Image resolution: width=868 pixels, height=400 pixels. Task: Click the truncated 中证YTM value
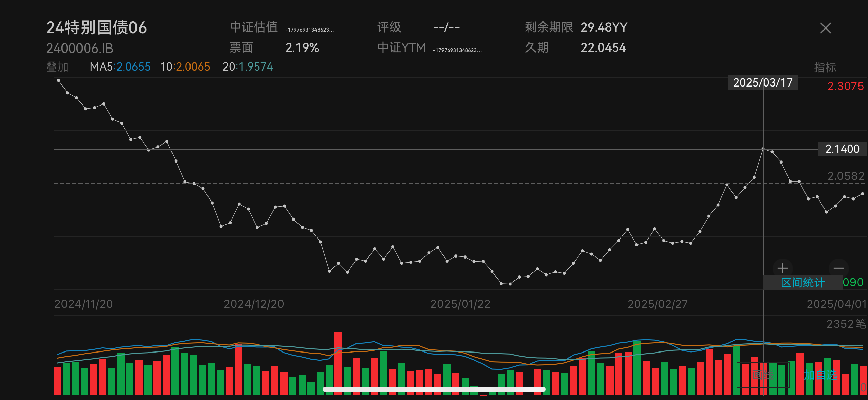coord(457,50)
